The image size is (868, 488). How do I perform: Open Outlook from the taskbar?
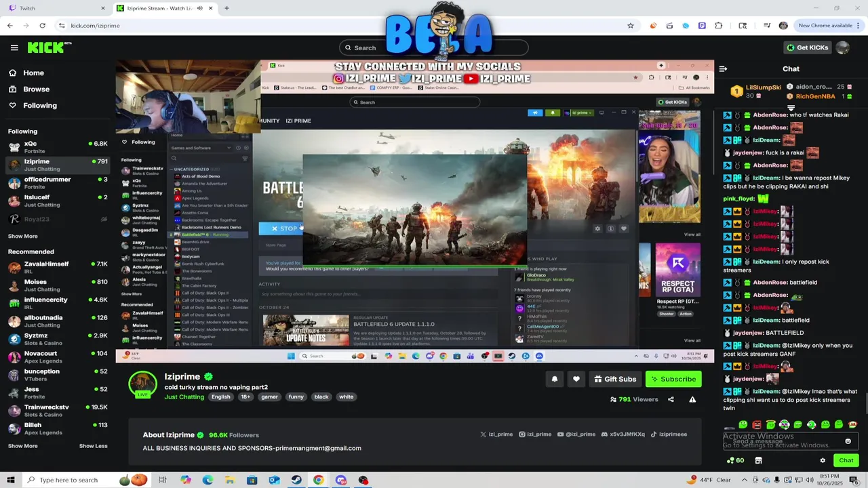(274, 480)
